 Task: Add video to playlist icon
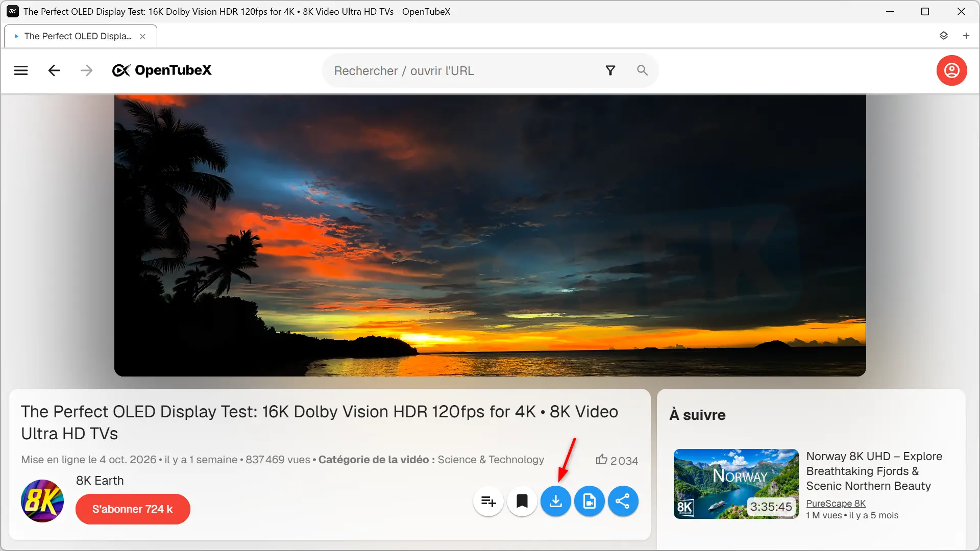tap(488, 502)
